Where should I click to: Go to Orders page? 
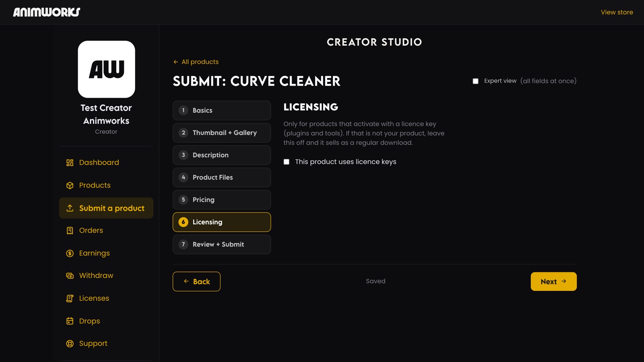coord(106,230)
